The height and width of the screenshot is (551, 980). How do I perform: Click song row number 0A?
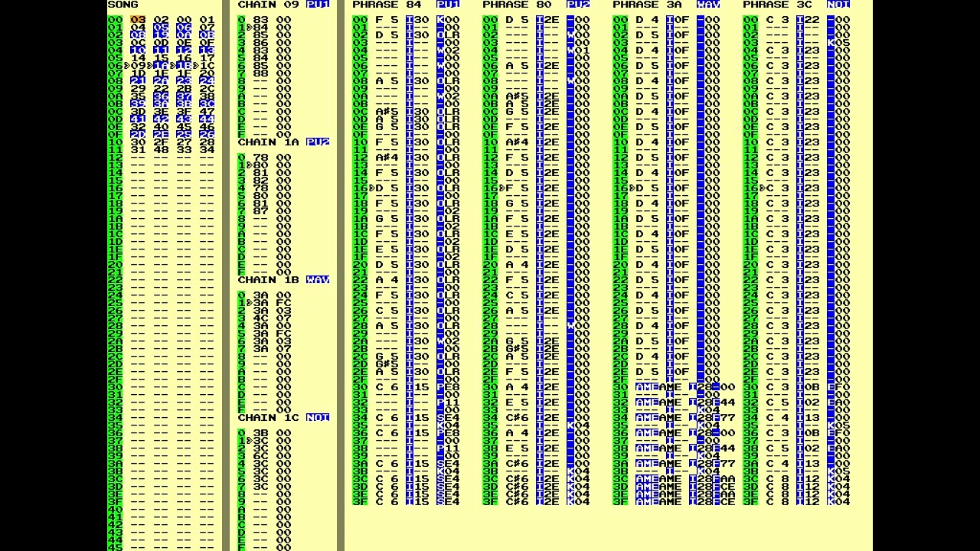pyautogui.click(x=115, y=96)
